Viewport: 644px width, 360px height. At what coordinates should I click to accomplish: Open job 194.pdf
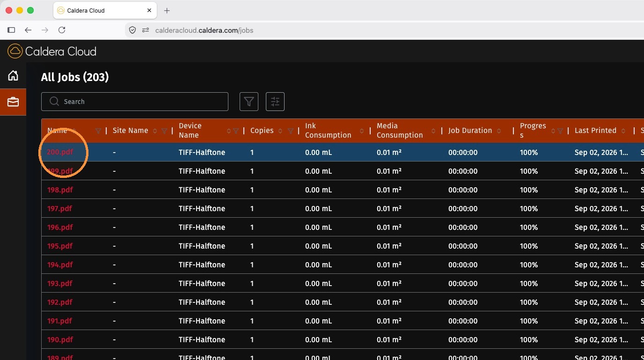click(60, 264)
